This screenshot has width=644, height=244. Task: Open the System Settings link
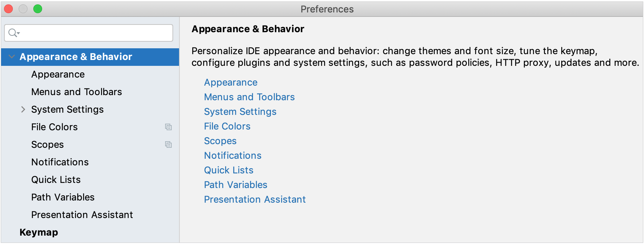tap(240, 112)
